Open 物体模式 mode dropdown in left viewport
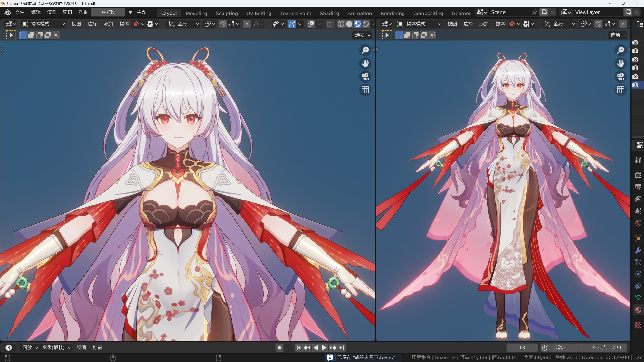The image size is (644, 362). pyautogui.click(x=43, y=24)
